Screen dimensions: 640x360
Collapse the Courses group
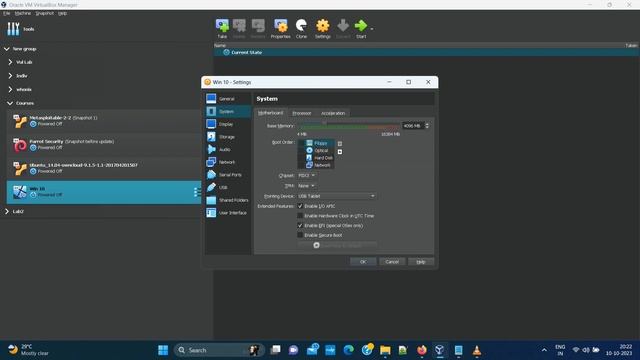pos(10,103)
